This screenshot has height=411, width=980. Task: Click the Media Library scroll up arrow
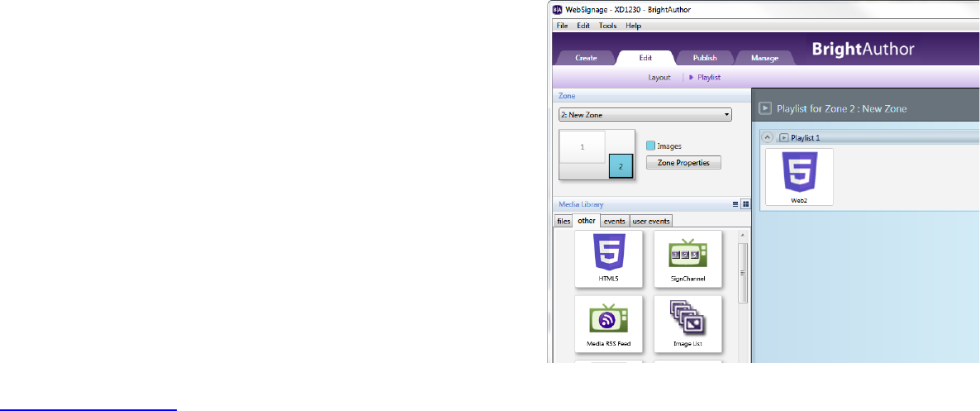click(x=743, y=235)
